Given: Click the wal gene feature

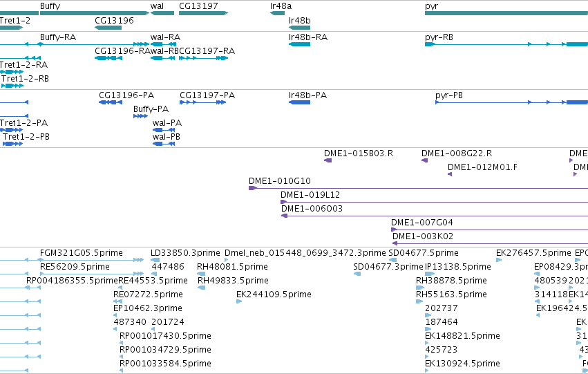Looking at the screenshot, I should coord(162,13).
